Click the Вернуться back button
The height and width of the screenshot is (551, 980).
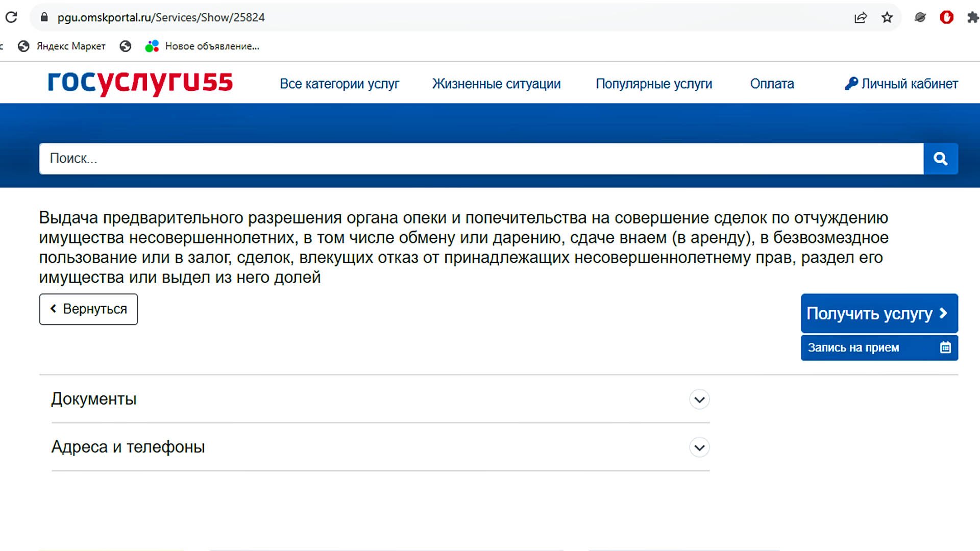pyautogui.click(x=88, y=309)
